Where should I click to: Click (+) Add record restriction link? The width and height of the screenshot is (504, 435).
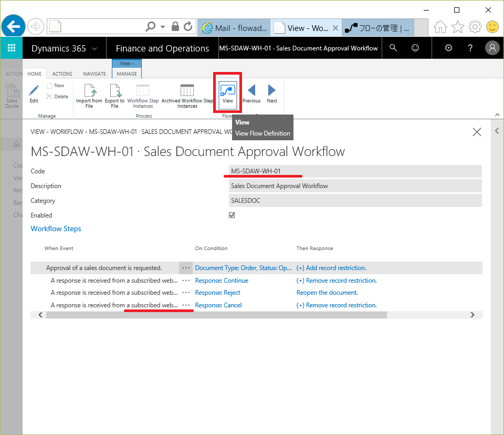[331, 268]
